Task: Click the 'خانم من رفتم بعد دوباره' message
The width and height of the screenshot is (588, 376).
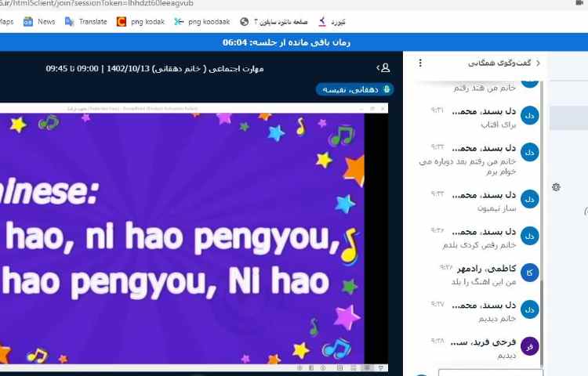Action: pyautogui.click(x=467, y=166)
